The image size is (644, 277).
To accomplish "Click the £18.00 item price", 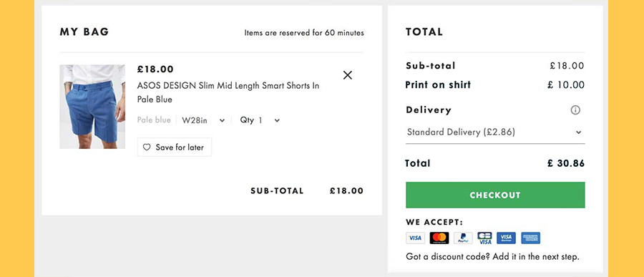I will (x=155, y=69).
